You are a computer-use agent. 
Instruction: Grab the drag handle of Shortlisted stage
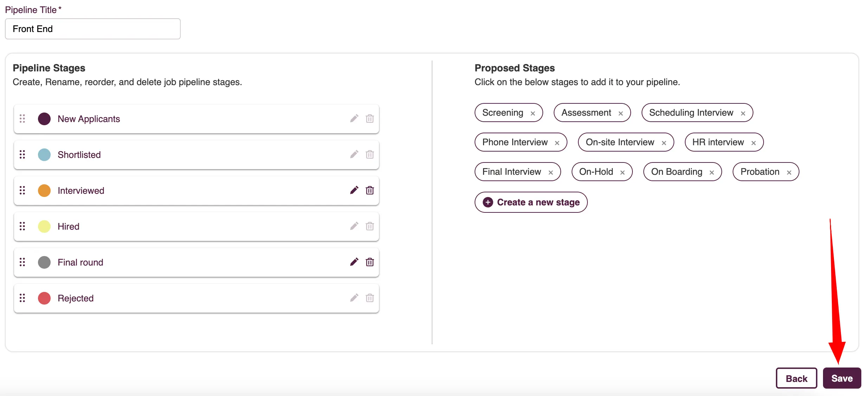22,154
